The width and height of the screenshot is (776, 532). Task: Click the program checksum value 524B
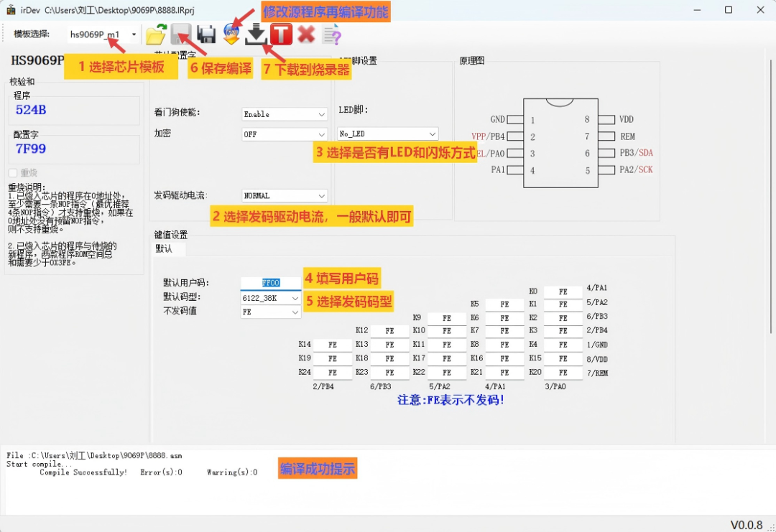tap(31, 110)
